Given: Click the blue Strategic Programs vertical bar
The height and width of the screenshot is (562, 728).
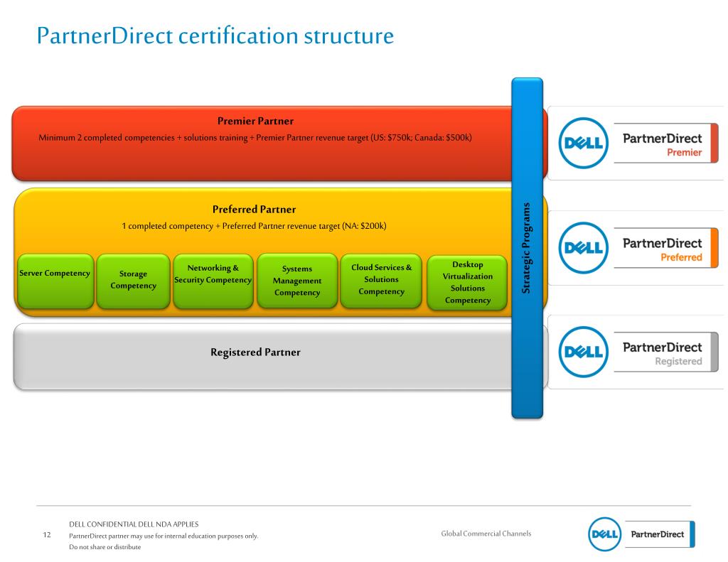Looking at the screenshot, I should [x=527, y=248].
